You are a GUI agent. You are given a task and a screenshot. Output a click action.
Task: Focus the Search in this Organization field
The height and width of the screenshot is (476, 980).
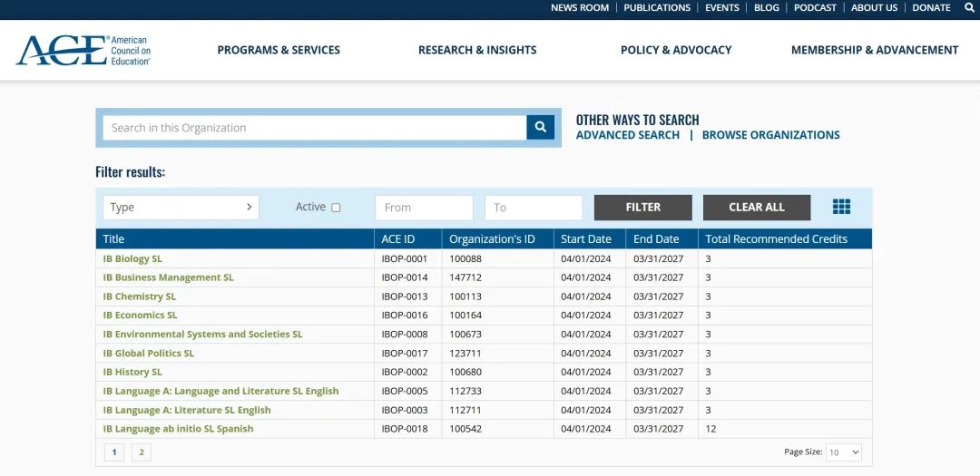314,128
